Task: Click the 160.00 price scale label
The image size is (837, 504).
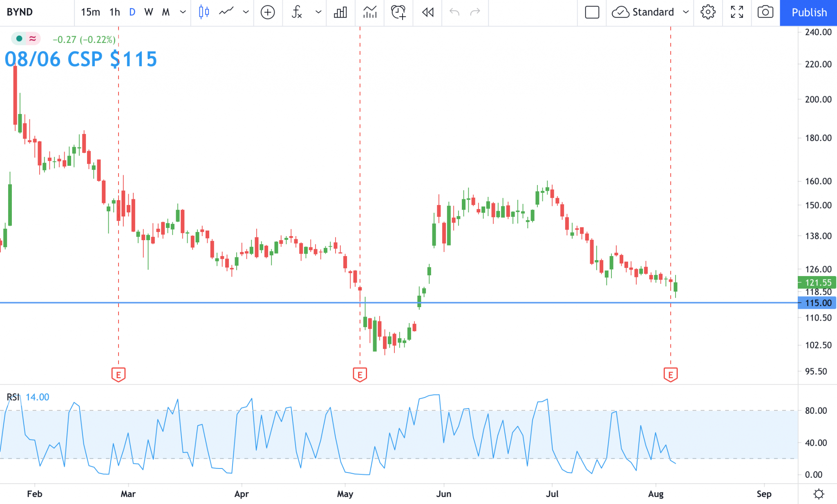Action: (818, 181)
